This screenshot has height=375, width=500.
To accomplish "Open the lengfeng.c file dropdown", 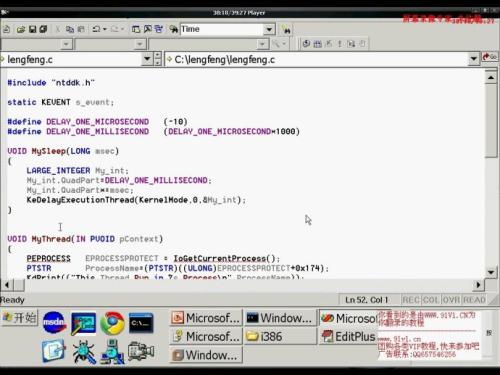I will click(147, 60).
